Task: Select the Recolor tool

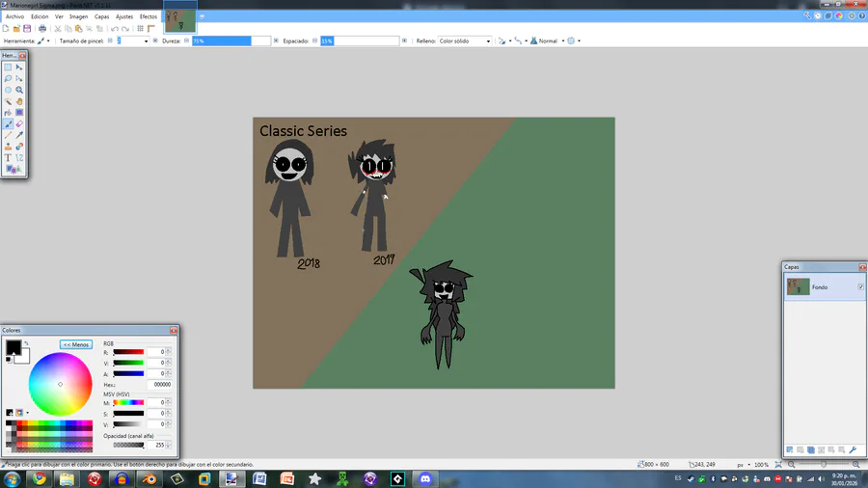Action: [19, 147]
